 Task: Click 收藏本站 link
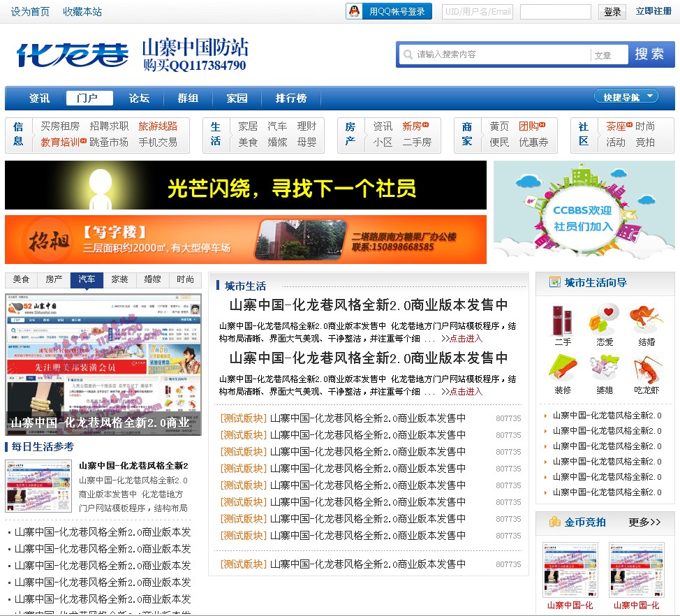(x=82, y=12)
